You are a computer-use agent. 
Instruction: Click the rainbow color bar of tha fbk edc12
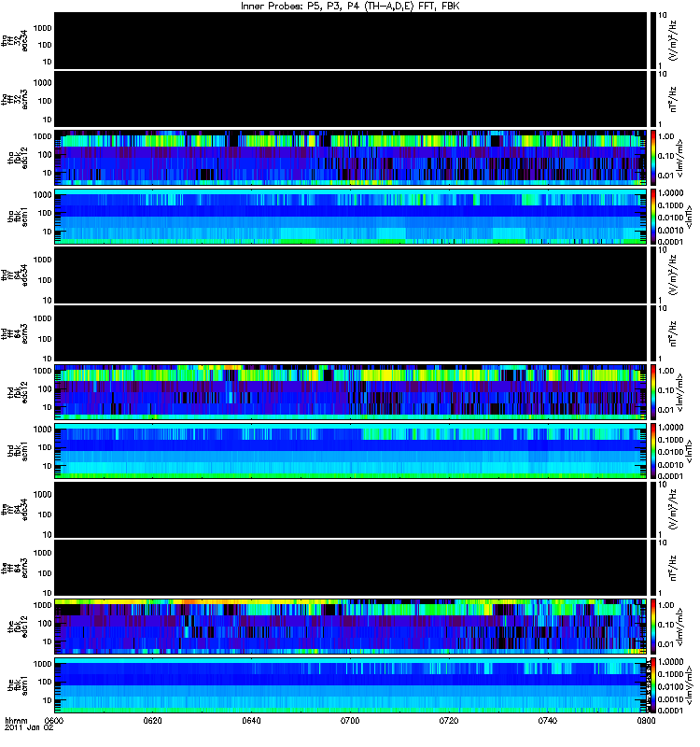pyautogui.click(x=652, y=157)
